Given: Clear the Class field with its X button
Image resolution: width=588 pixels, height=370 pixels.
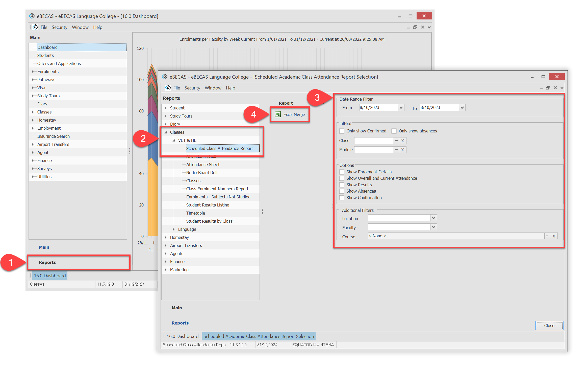Looking at the screenshot, I should (403, 141).
